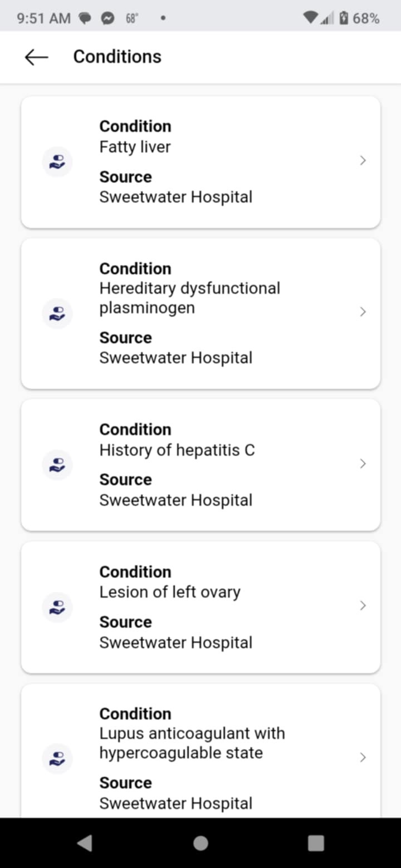Viewport: 401px width, 868px height.
Task: Tap the Android recent apps square
Action: tap(316, 843)
